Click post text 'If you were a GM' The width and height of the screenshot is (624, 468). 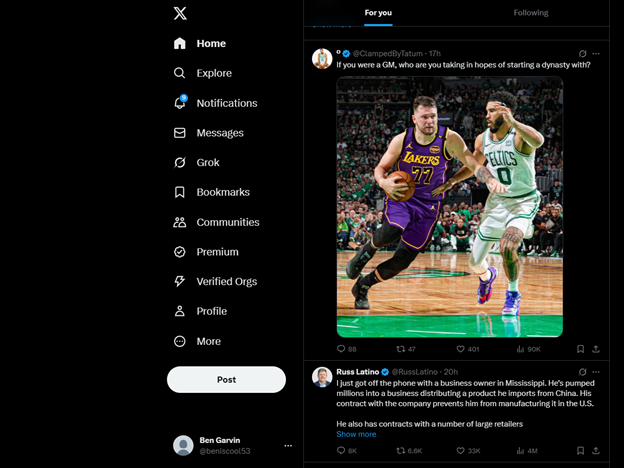tap(463, 65)
